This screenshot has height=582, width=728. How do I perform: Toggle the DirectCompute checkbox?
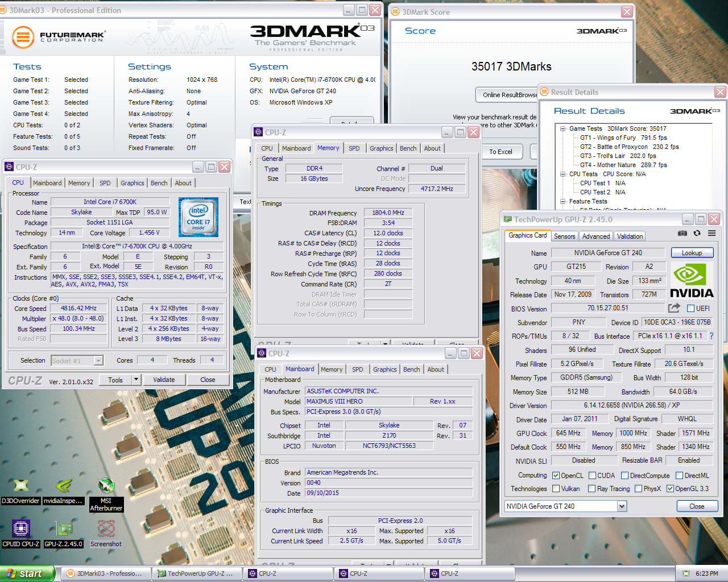pos(624,476)
